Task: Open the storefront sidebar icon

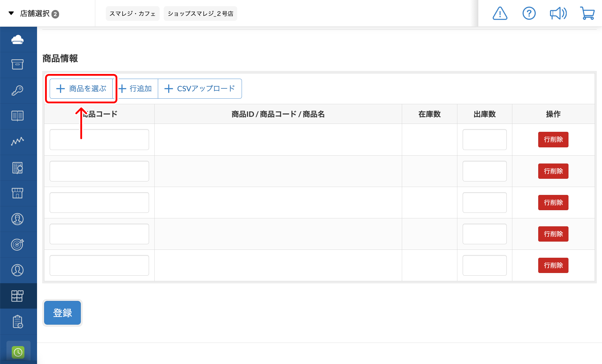Action: (18, 193)
